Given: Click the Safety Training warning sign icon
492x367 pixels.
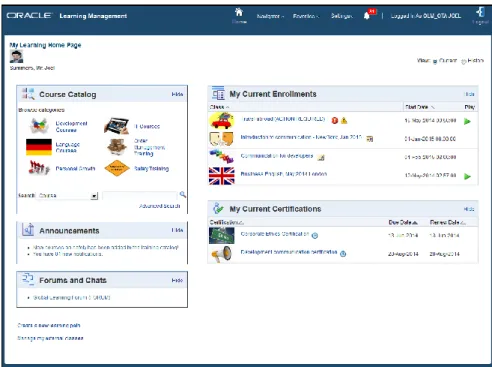Looking at the screenshot, I should tap(117, 168).
